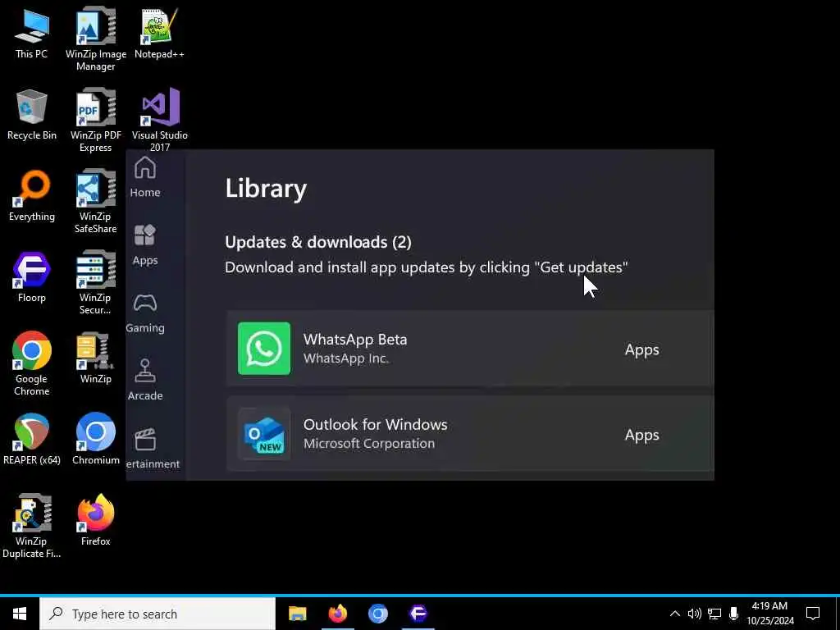This screenshot has width=840, height=630.
Task: Select WhatsApp Beta app name
Action: 355,340
